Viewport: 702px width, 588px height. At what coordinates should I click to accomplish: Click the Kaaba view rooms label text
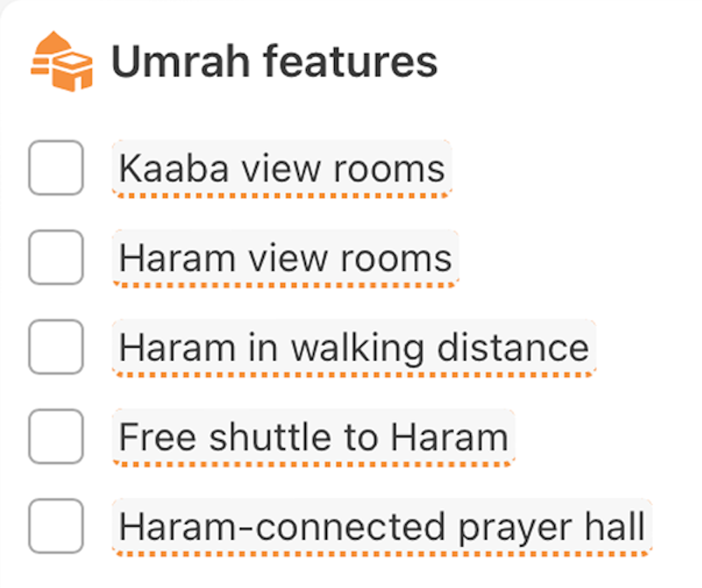click(x=282, y=168)
